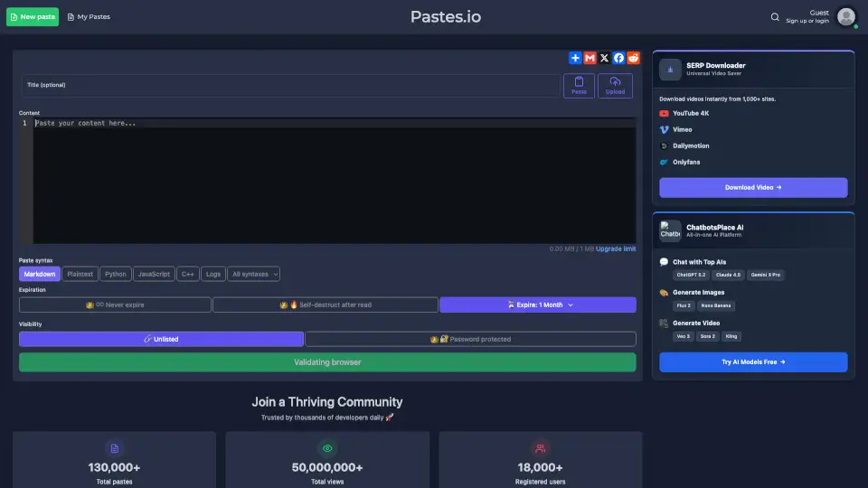This screenshot has height=488, width=868.
Task: Click Generate Images palette icon
Action: (664, 293)
